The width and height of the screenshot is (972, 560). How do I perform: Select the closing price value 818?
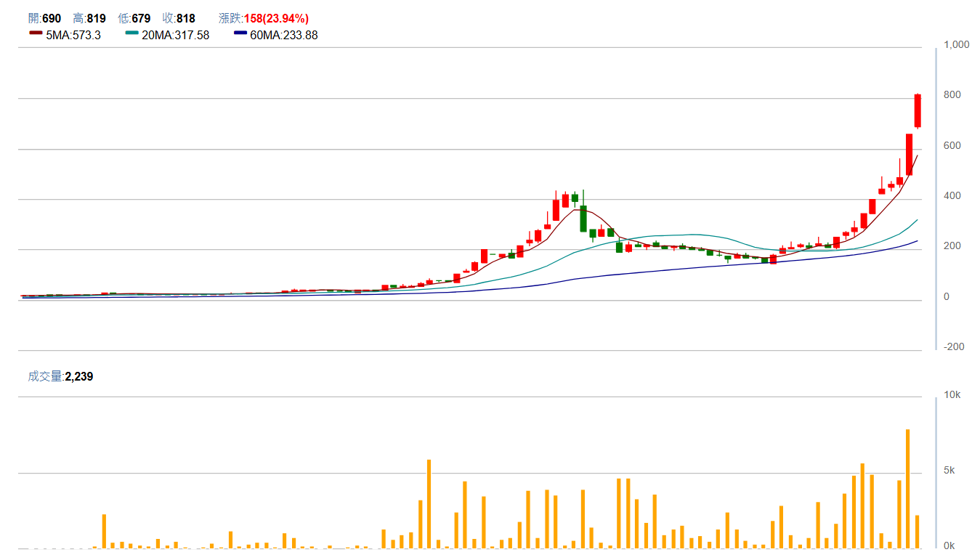pos(186,19)
